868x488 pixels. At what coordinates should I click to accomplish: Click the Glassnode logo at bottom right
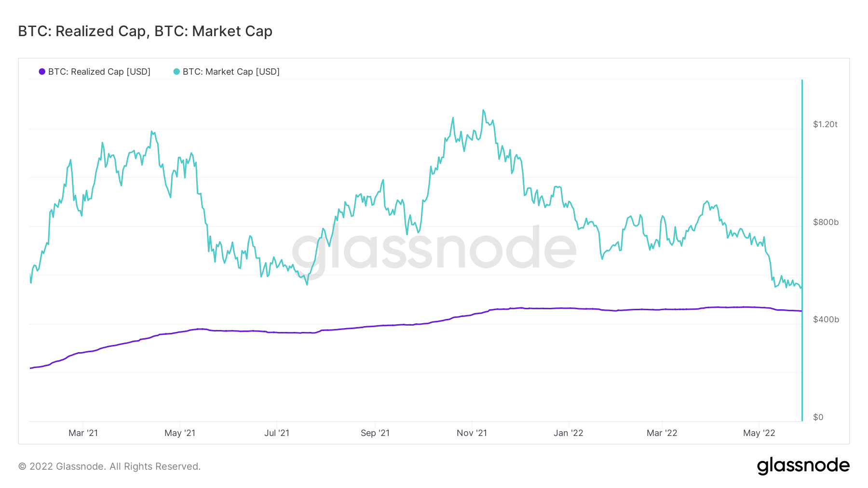pyautogui.click(x=803, y=466)
